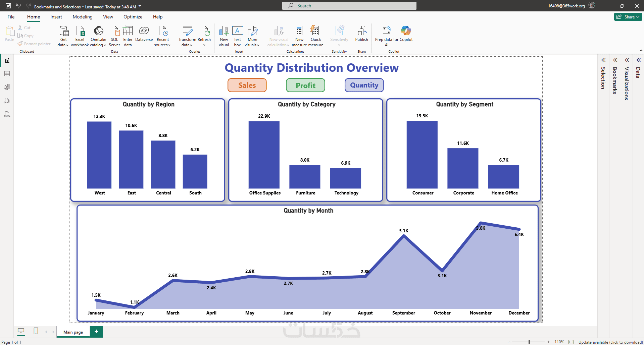Switch to desktop layout view

[x=21, y=331]
